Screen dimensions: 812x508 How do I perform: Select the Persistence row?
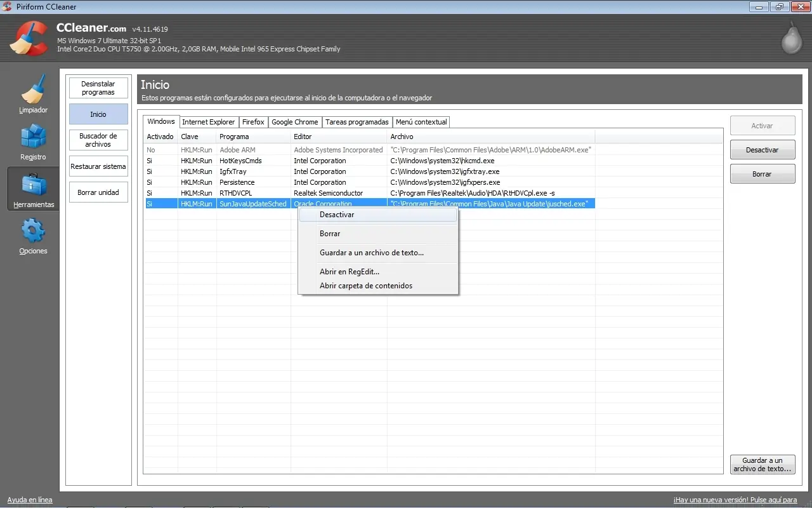369,182
